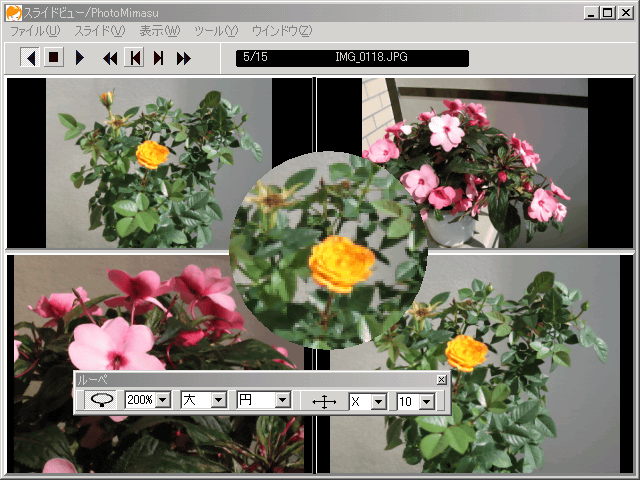Go to the previous image
640x480 pixels.
134,58
